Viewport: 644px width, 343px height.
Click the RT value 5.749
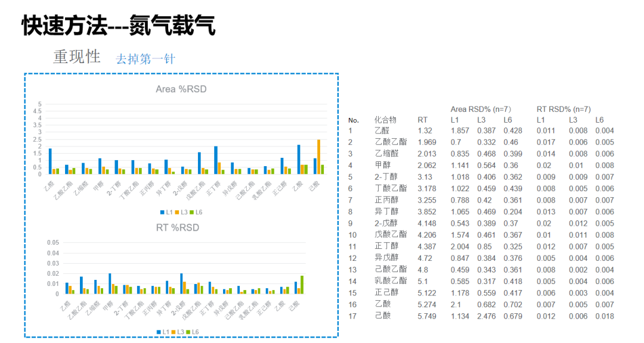[x=427, y=316]
